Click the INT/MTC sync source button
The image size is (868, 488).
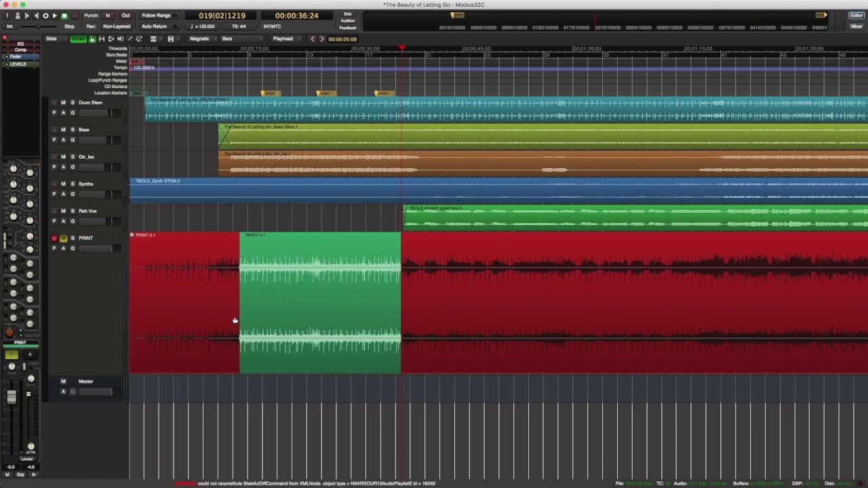point(272,26)
